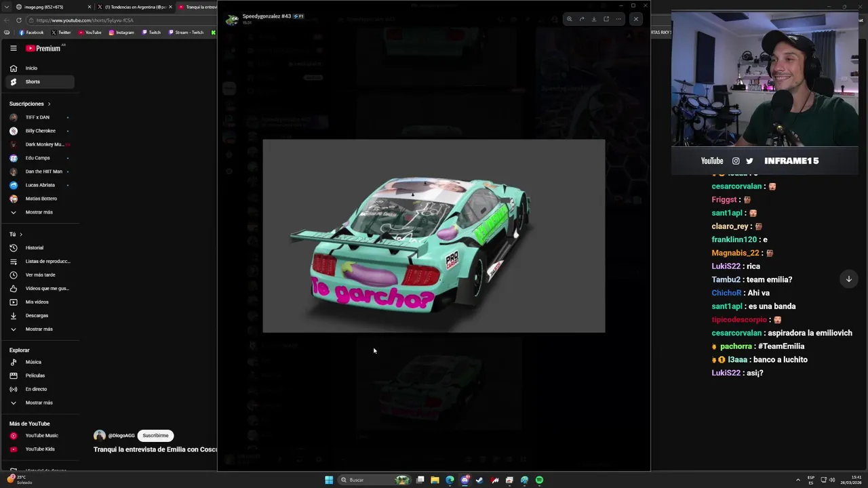
Task: Open Lucas Abriata channel
Action: [39, 185]
